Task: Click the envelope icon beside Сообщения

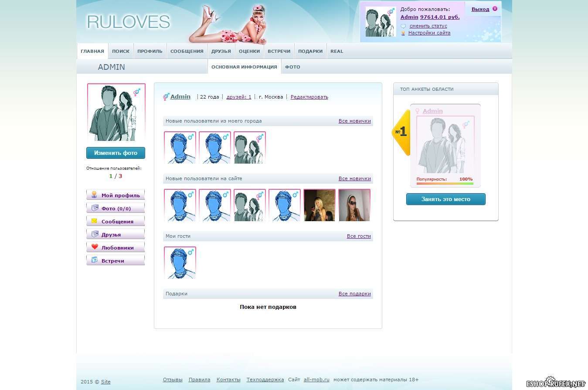Action: pos(95,221)
